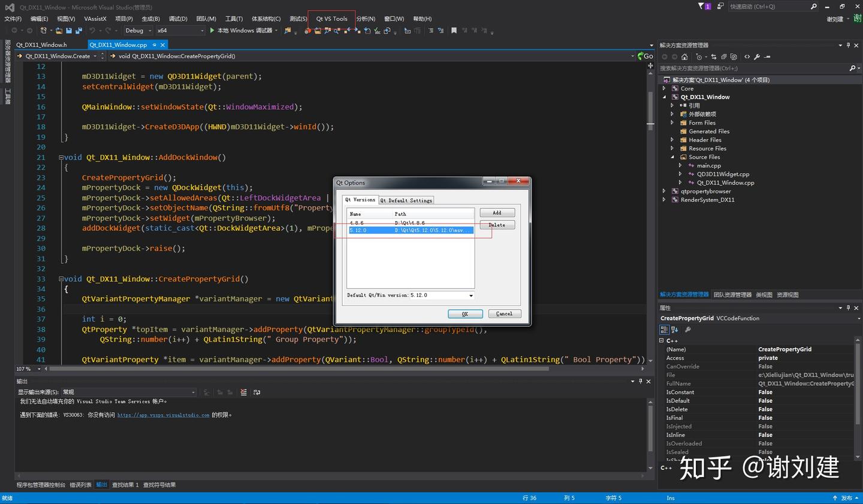
Task: Pin the Solution Explorer panel
Action: (848, 45)
